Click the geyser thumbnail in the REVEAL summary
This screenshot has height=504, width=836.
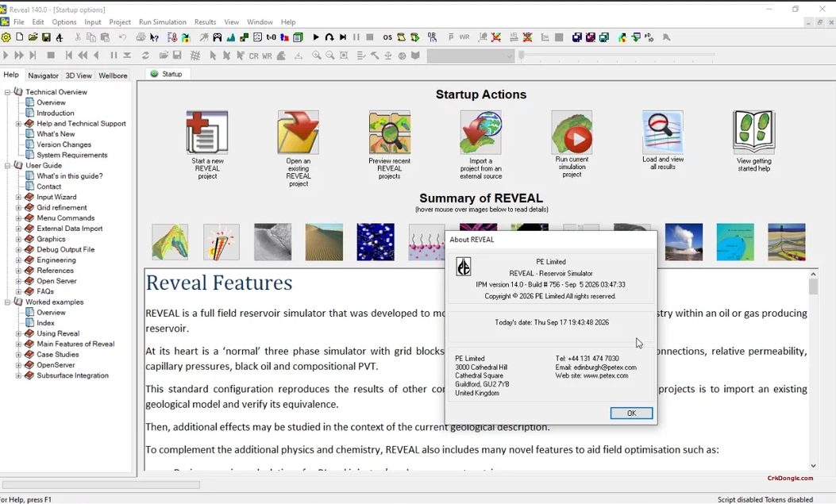pyautogui.click(x=684, y=242)
